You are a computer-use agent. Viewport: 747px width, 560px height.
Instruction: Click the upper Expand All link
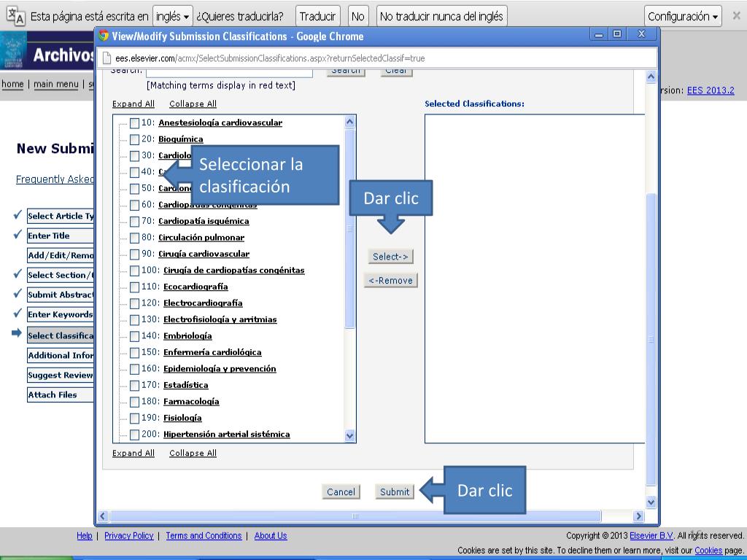pos(133,104)
